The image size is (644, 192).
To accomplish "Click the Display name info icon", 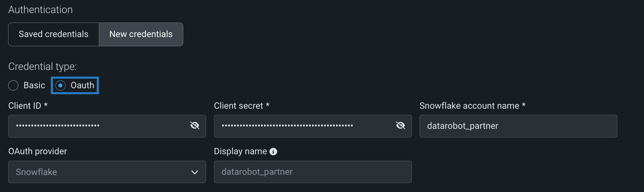I will point(273,152).
